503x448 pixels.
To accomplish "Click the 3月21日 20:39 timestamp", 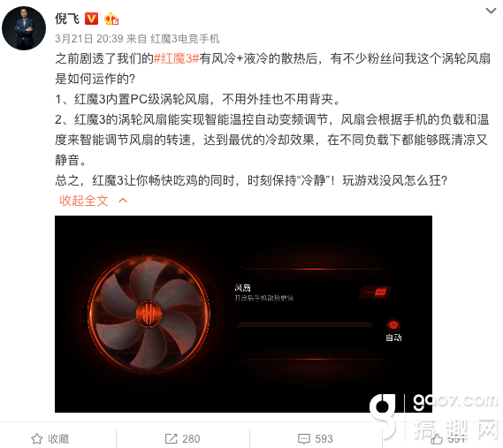I will click(89, 39).
